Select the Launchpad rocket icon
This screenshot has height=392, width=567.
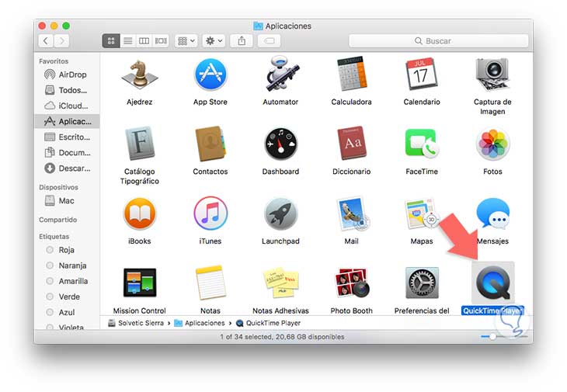point(280,214)
